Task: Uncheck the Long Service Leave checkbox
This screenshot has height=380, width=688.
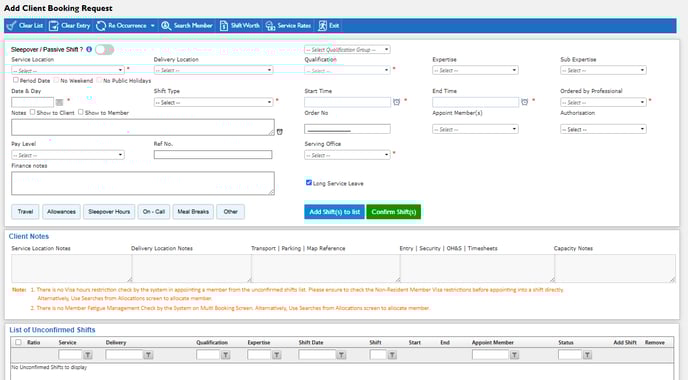Action: (x=309, y=183)
